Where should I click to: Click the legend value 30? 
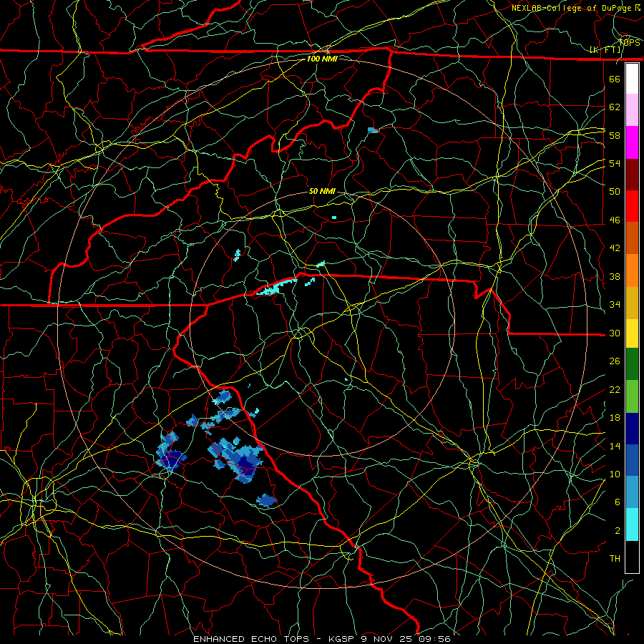[x=615, y=333]
